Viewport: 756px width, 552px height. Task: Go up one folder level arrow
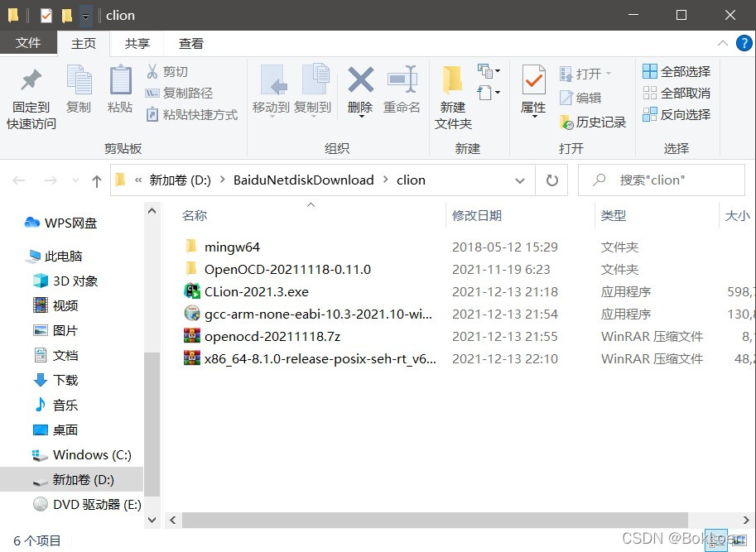[96, 180]
